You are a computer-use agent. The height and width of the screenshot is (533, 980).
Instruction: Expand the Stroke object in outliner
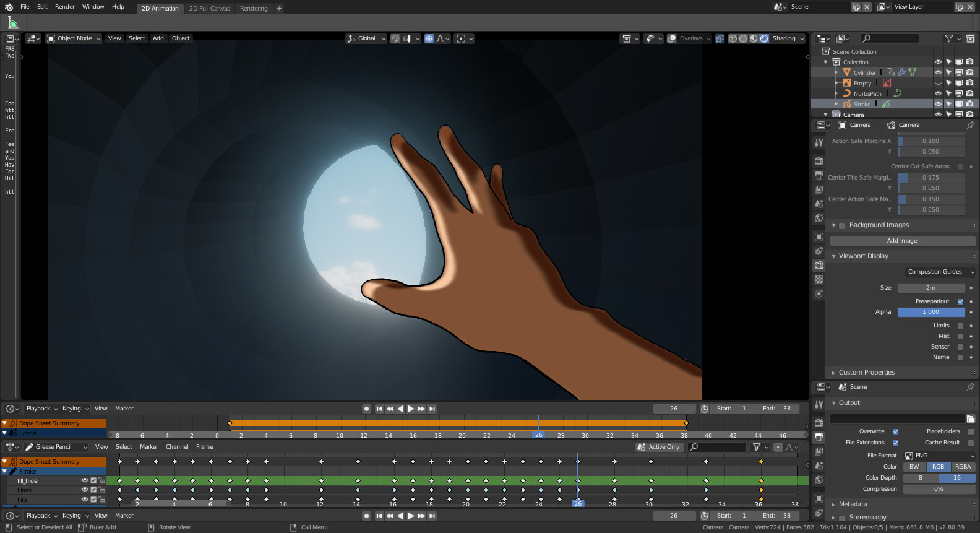tap(836, 104)
